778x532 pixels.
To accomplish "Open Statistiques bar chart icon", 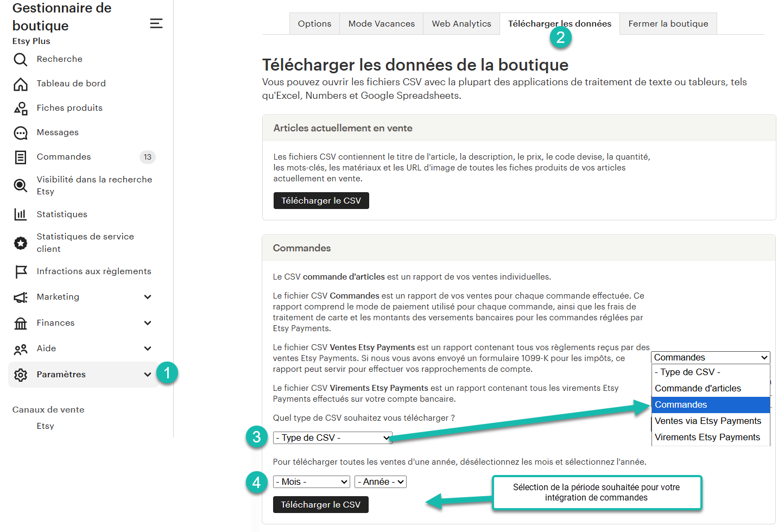I will [x=21, y=214].
